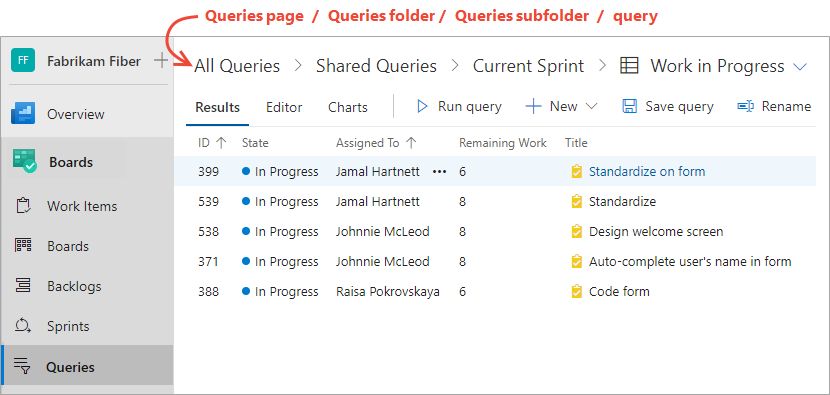Expand the Work in Progress query dropdown
830x395 pixels.
pyautogui.click(x=800, y=67)
